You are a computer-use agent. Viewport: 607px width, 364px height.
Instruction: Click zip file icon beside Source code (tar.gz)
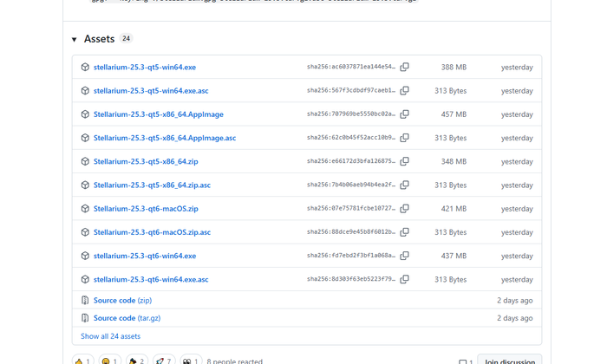[85, 318]
